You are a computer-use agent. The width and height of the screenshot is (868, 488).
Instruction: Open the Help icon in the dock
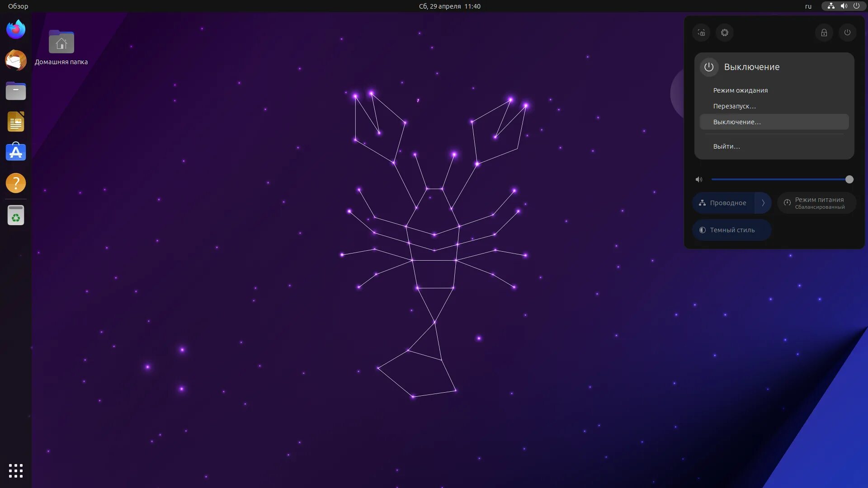click(x=16, y=183)
